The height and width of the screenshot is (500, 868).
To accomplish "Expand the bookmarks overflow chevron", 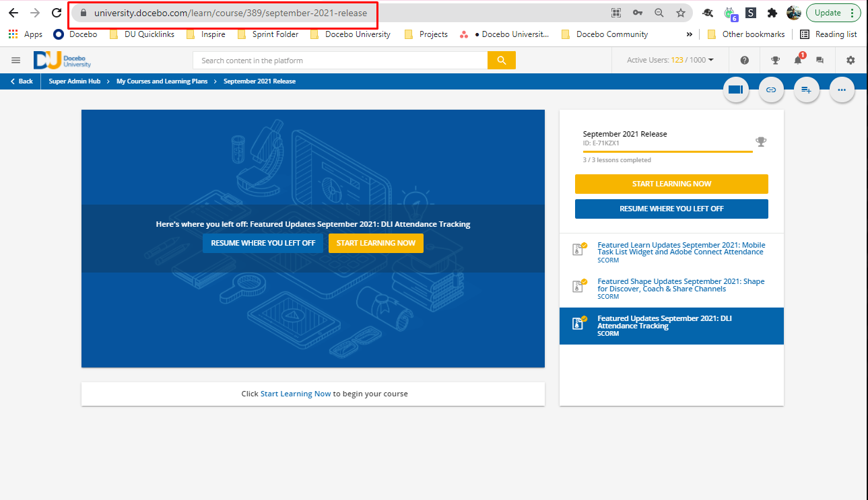I will click(x=690, y=34).
